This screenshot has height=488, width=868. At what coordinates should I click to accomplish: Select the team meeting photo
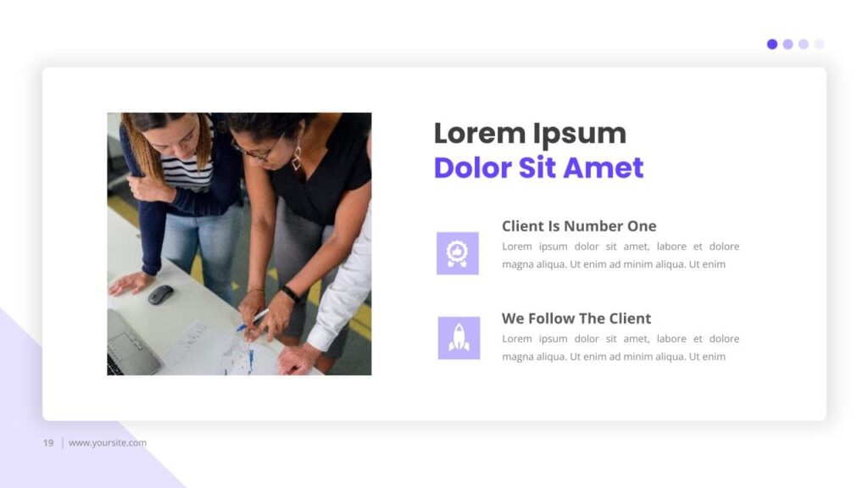239,244
